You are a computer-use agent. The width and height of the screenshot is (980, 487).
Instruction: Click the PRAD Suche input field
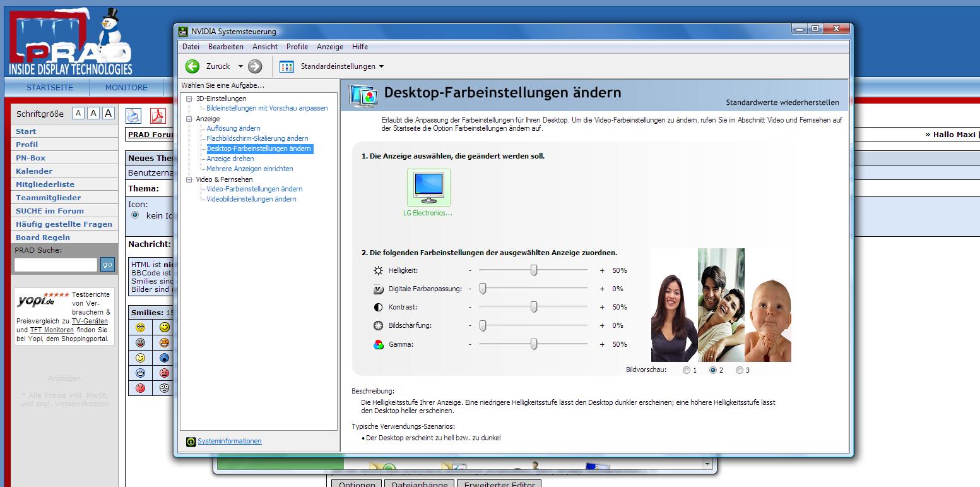coord(56,265)
